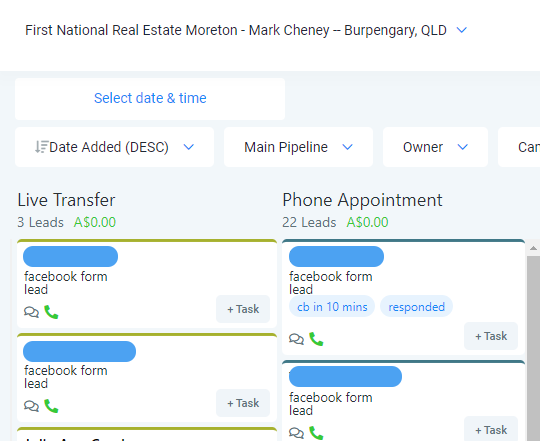
Task: Open Date Added (DESC) sort dropdown
Action: [114, 147]
